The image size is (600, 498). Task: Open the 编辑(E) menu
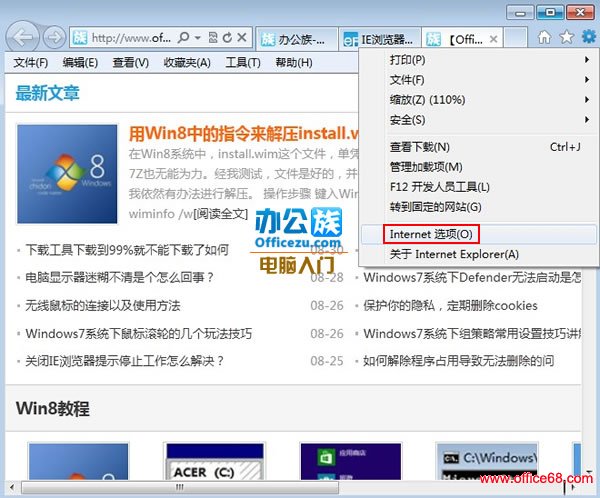[x=80, y=62]
